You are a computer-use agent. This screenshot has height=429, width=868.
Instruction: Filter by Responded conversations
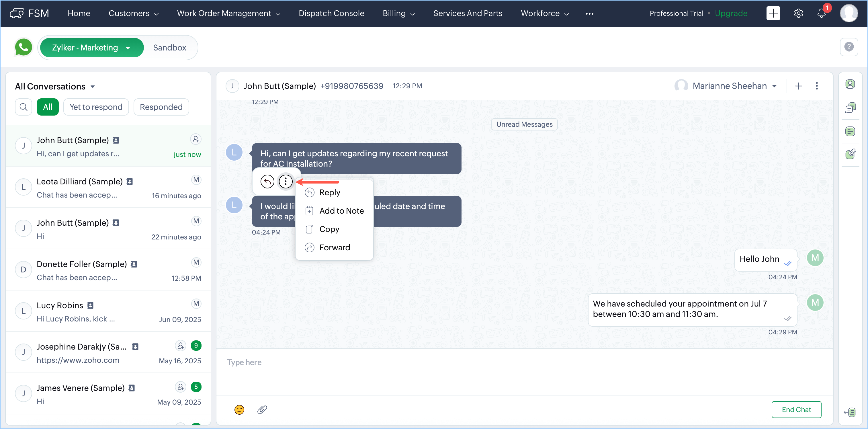161,107
